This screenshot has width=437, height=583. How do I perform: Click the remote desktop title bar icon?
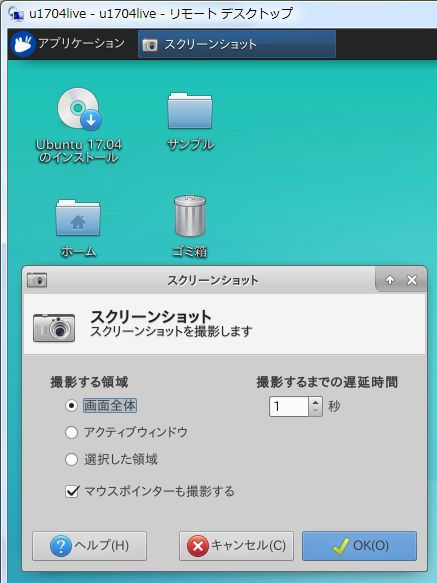click(16, 15)
